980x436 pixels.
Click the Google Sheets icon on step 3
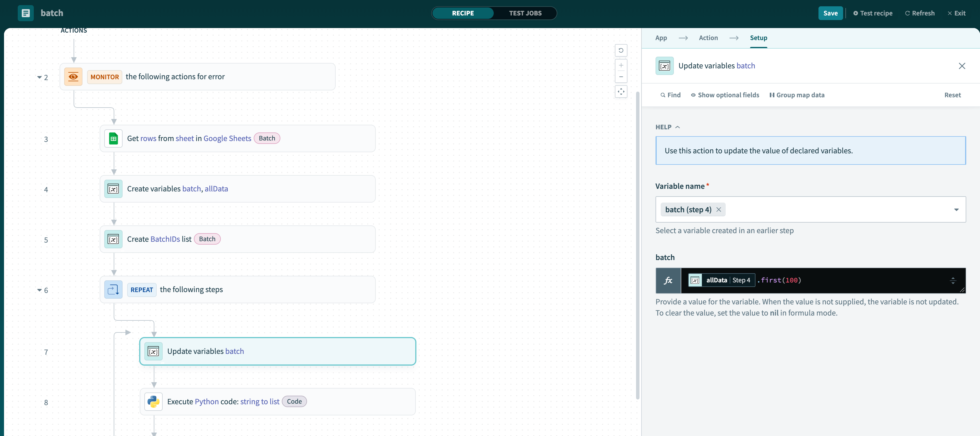coord(113,139)
